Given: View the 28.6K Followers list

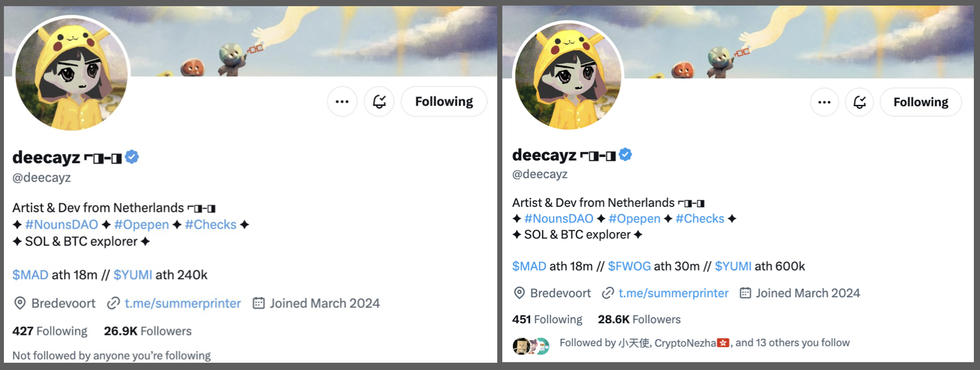Looking at the screenshot, I should [639, 319].
